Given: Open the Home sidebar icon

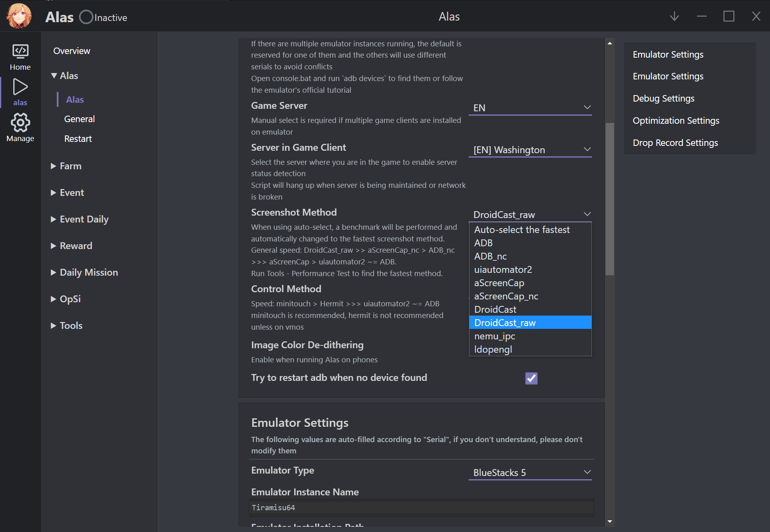Looking at the screenshot, I should [20, 56].
